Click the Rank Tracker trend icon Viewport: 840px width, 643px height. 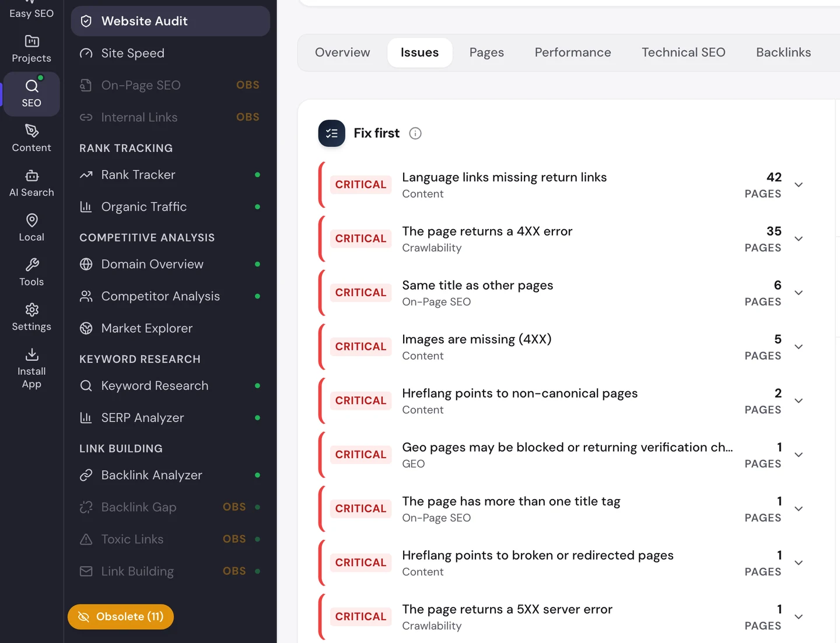86,175
